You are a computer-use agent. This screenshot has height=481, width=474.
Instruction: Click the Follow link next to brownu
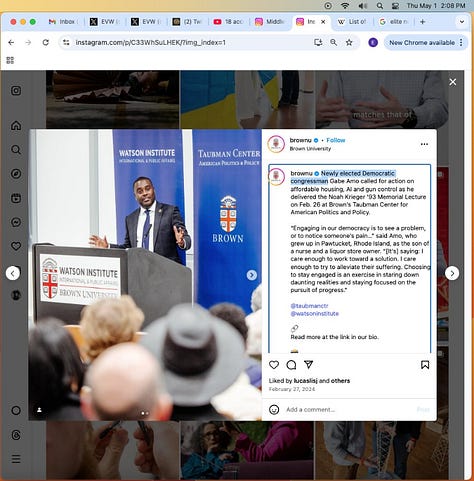point(336,140)
